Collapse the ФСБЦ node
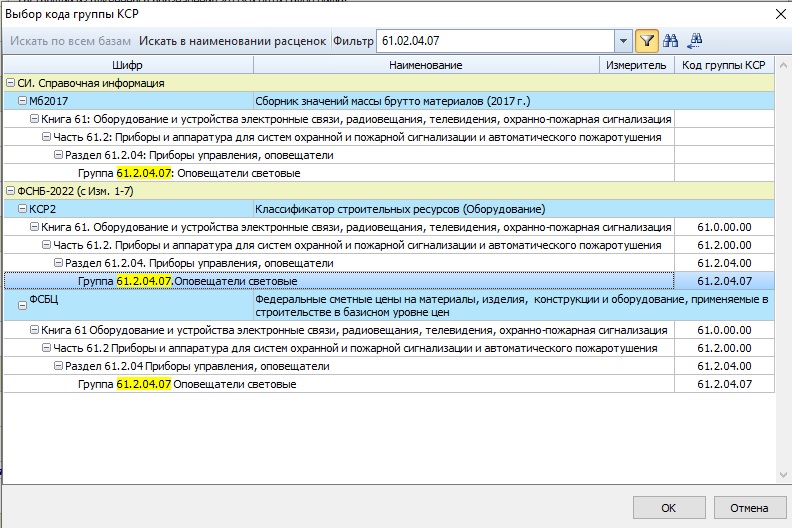This screenshot has height=528, width=792. point(22,305)
